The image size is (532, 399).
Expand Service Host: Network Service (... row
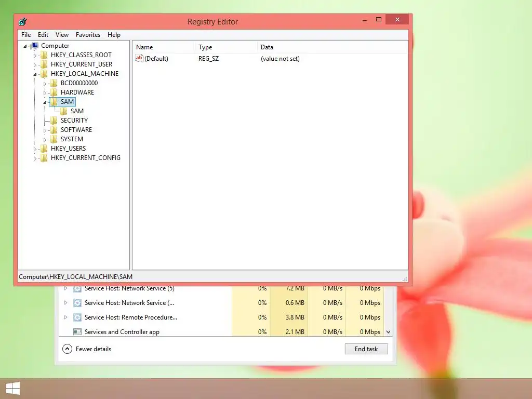pos(65,303)
